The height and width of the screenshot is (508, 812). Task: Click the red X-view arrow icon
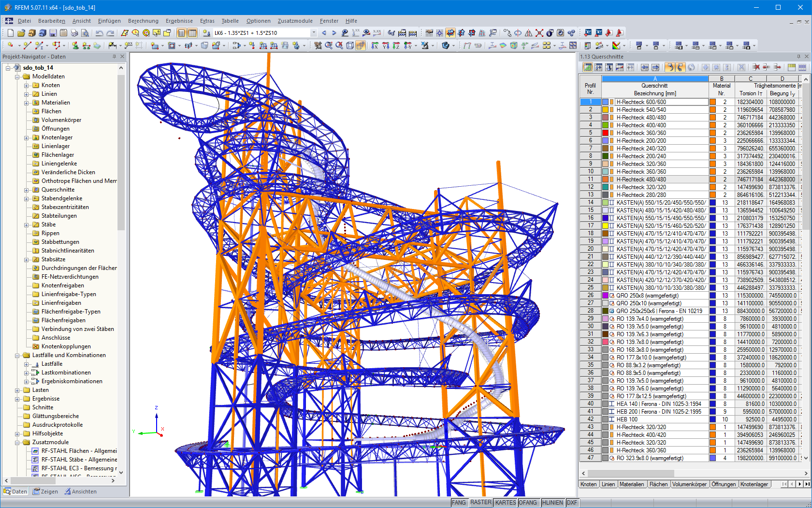(374, 45)
